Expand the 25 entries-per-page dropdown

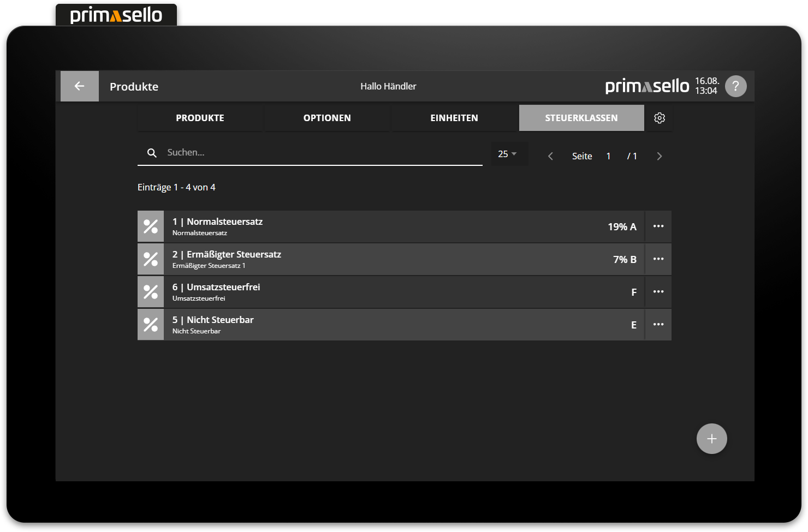[508, 154]
